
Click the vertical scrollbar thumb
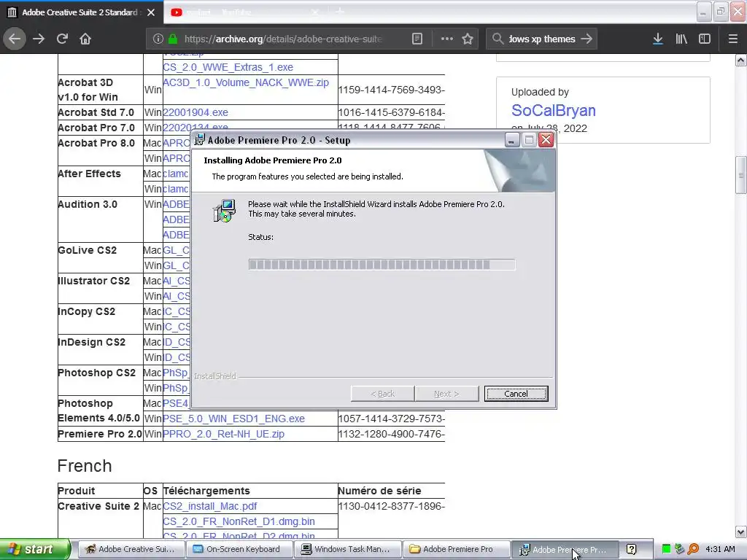[x=740, y=175]
